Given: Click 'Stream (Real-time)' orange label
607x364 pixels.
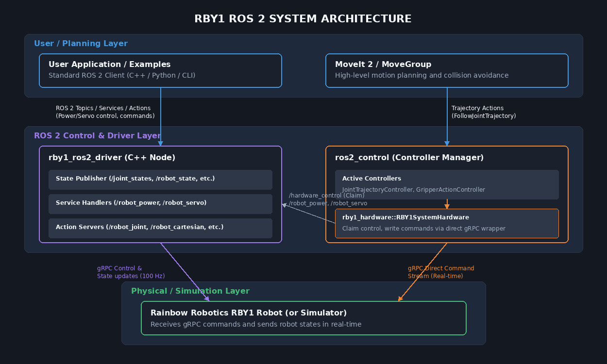Looking at the screenshot, I should tap(436, 276).
